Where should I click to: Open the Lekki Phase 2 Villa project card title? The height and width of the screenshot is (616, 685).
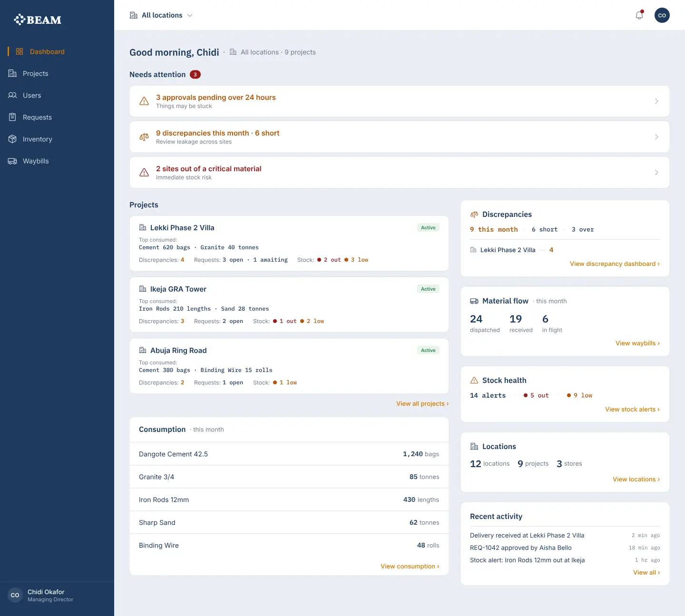(x=182, y=227)
